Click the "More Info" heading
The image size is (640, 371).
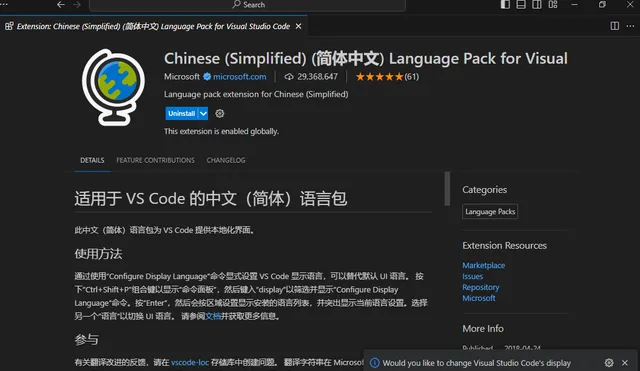[483, 329]
